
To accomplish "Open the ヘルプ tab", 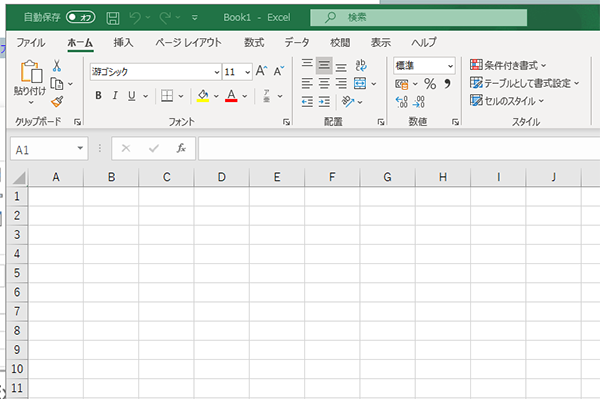I will coord(424,42).
